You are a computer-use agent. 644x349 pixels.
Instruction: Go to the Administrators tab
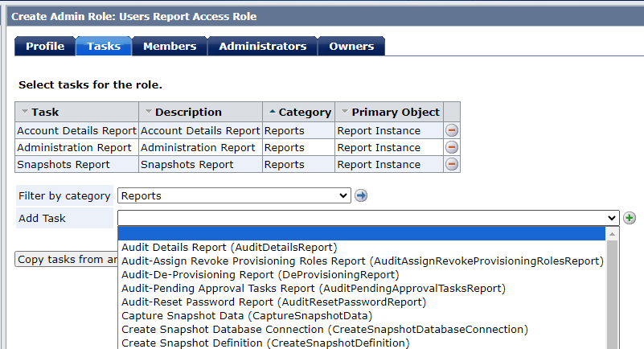click(x=262, y=46)
